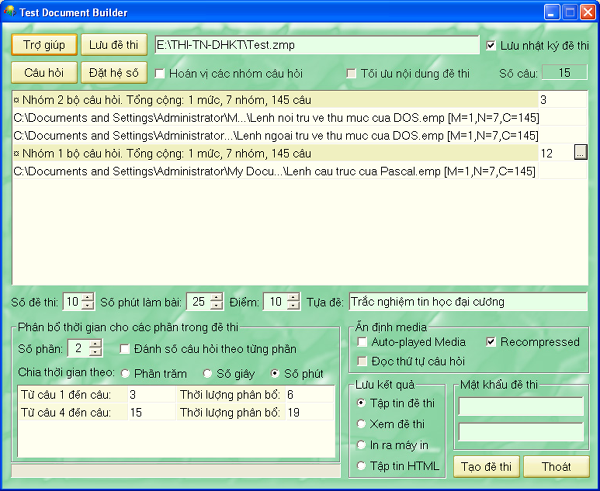Click the Số phút làm bài value 25
This screenshot has height=491, width=600.
pyautogui.click(x=199, y=302)
